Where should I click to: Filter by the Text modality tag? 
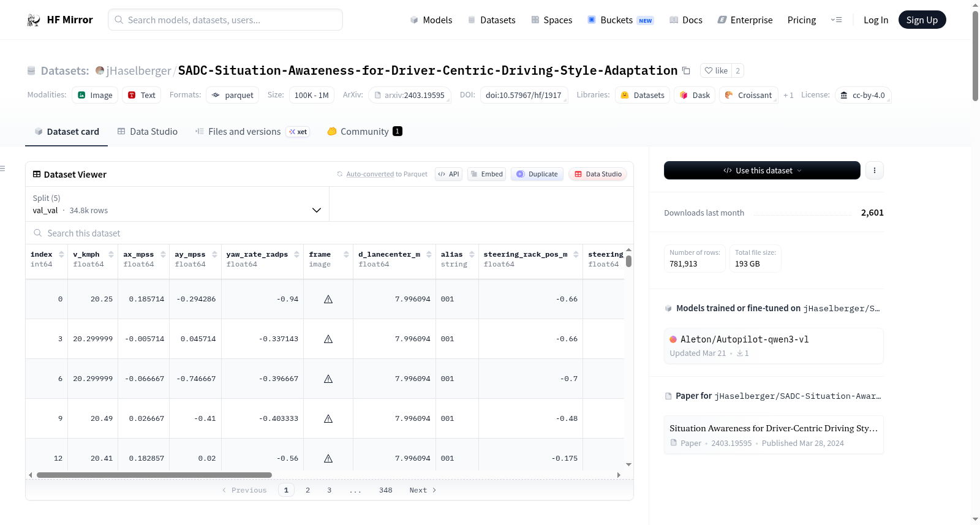[x=141, y=95]
